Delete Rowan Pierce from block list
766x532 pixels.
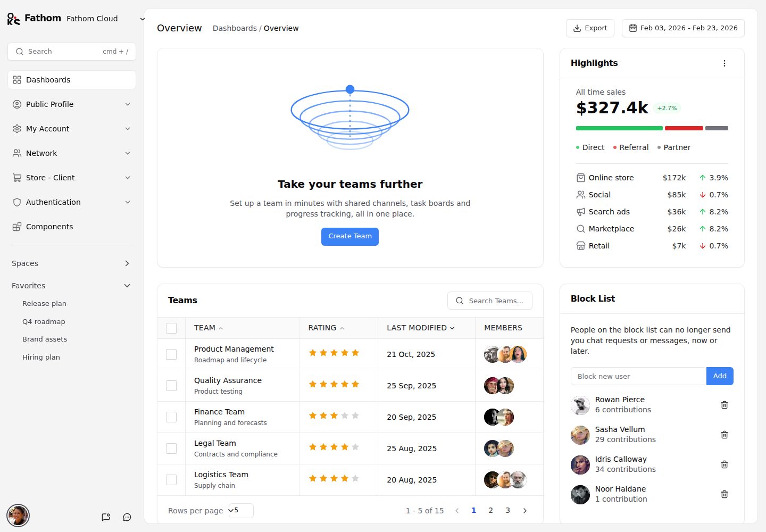click(724, 405)
